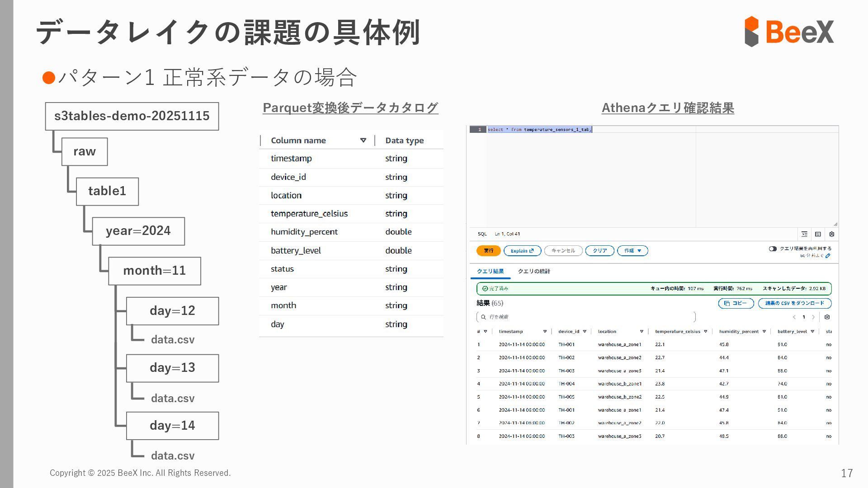Click the BeeX logo
868x488 pixels.
click(789, 32)
